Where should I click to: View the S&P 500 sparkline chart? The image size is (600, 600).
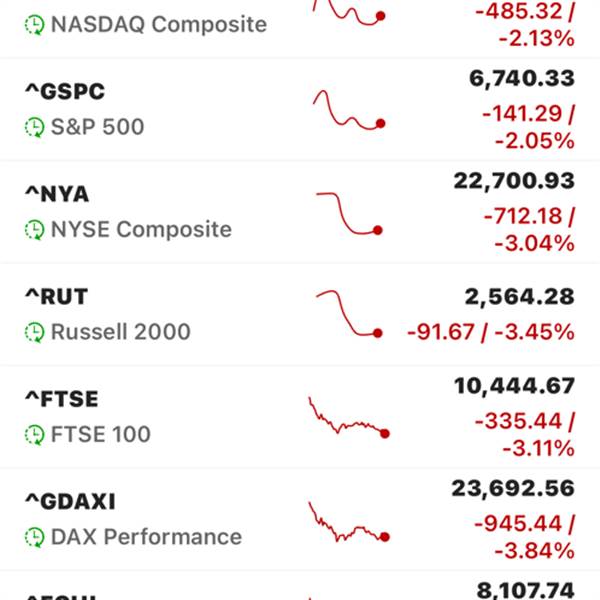349,110
